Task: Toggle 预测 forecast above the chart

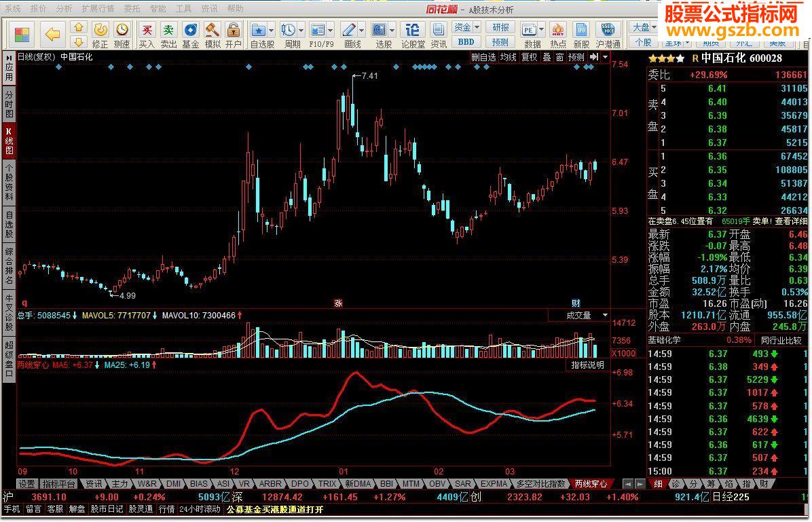Action: point(576,57)
